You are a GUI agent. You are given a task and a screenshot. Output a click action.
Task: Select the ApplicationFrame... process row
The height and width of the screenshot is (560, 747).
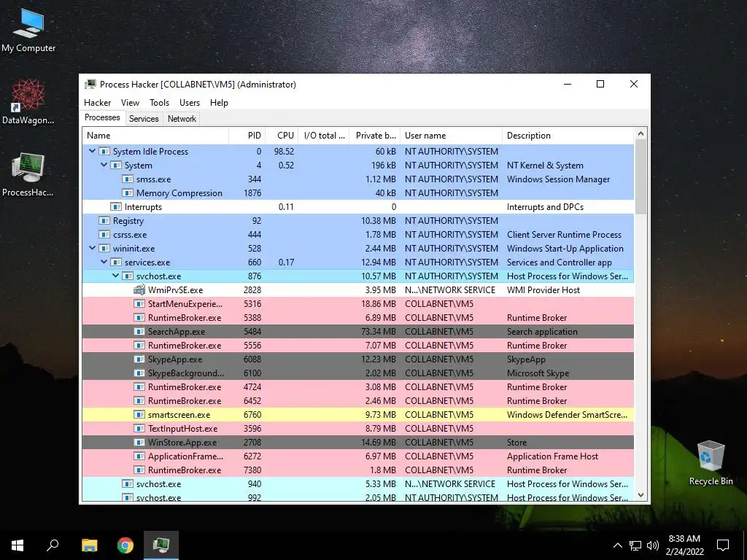click(x=358, y=456)
